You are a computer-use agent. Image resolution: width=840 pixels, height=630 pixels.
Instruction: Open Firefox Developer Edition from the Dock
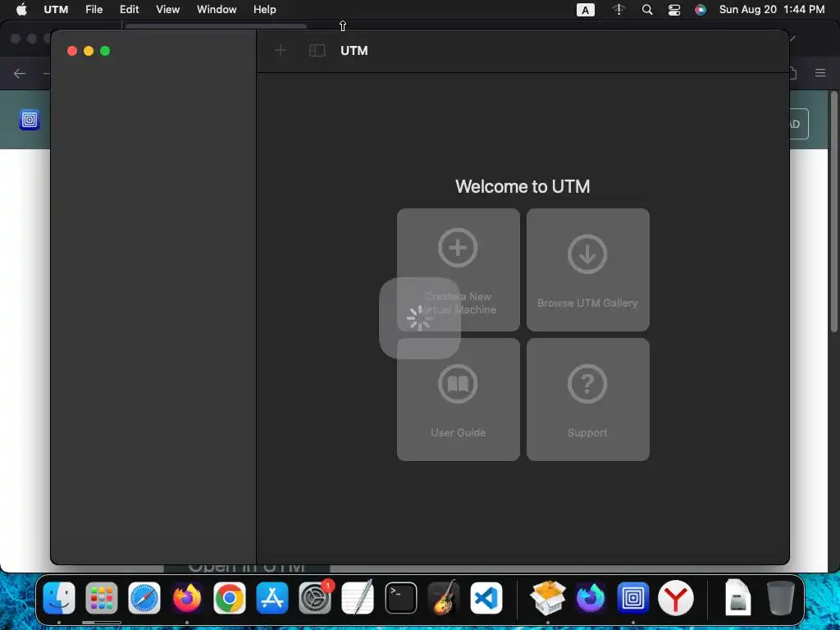(x=591, y=598)
